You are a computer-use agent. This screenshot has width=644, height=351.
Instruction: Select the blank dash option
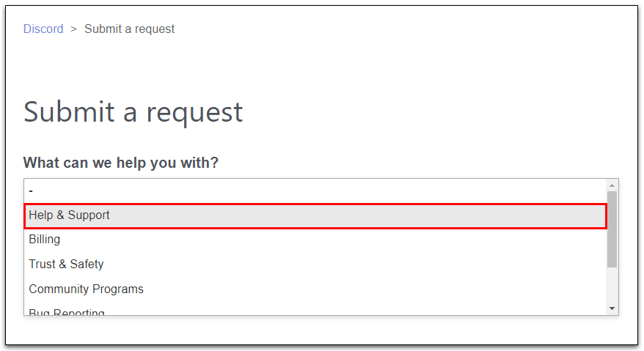click(31, 191)
